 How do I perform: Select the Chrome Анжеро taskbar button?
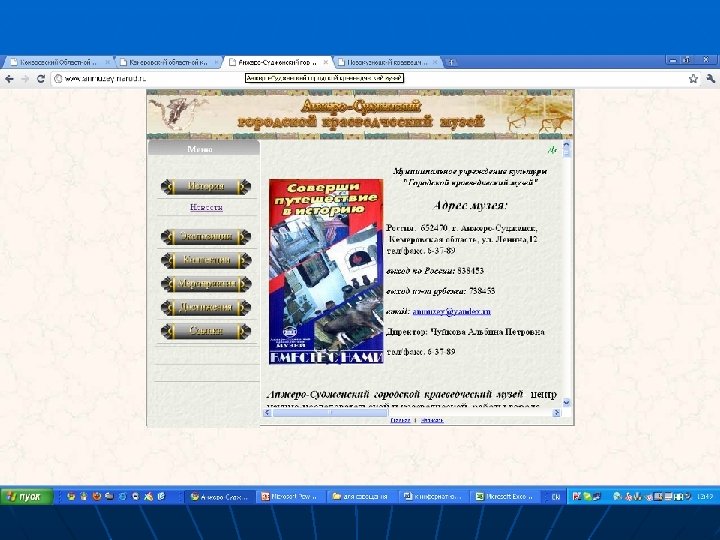tap(221, 497)
